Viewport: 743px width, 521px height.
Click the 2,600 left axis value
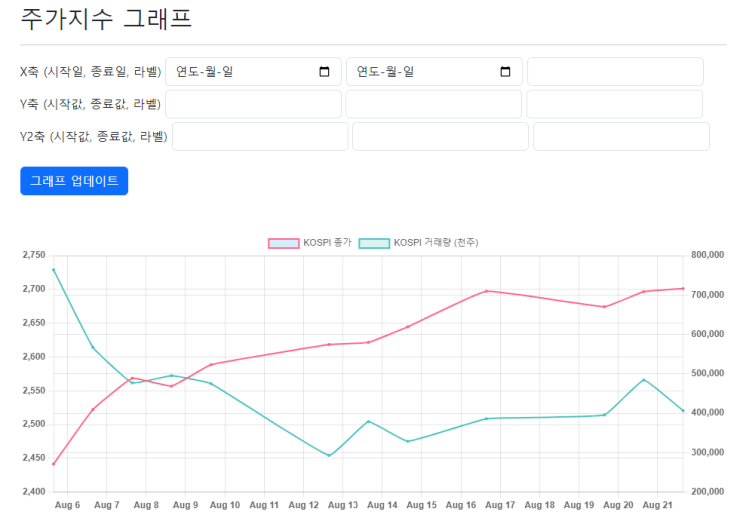coord(34,356)
